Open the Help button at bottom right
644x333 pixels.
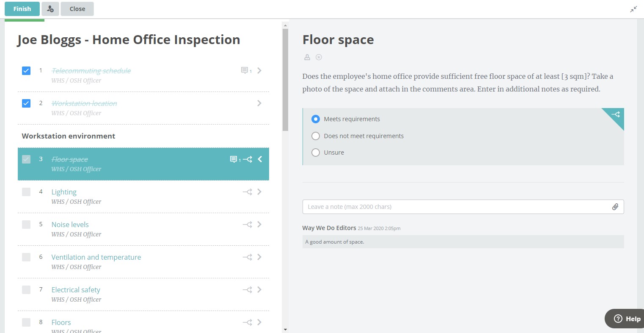[625, 319]
